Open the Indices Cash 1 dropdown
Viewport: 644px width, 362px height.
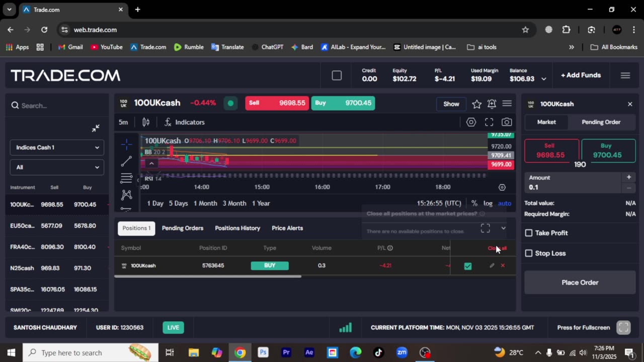click(x=57, y=147)
